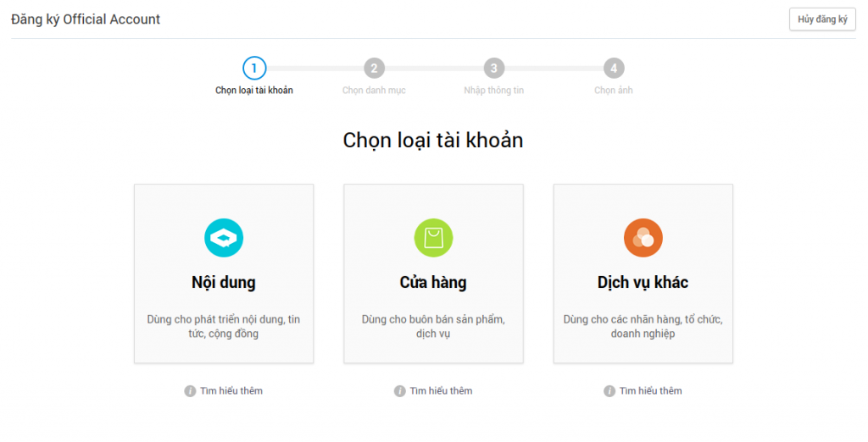Screen dimensions: 868x442
Task: Click the green Cửa hàng shopping bag icon
Action: 433,238
